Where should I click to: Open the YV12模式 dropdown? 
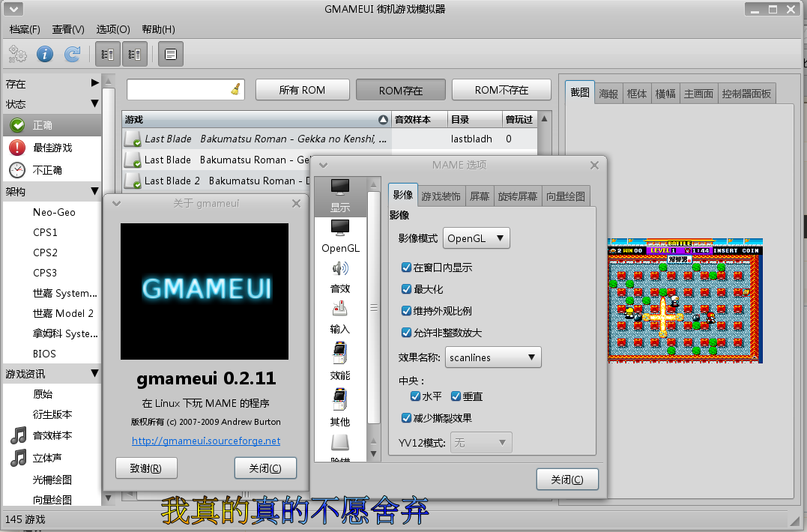pos(481,443)
